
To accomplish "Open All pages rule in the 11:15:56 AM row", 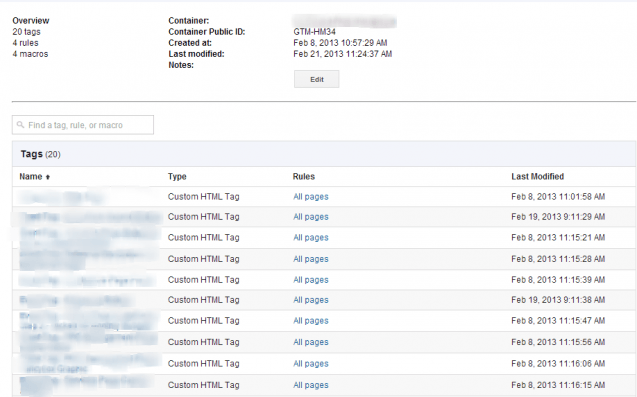I will 311,342.
